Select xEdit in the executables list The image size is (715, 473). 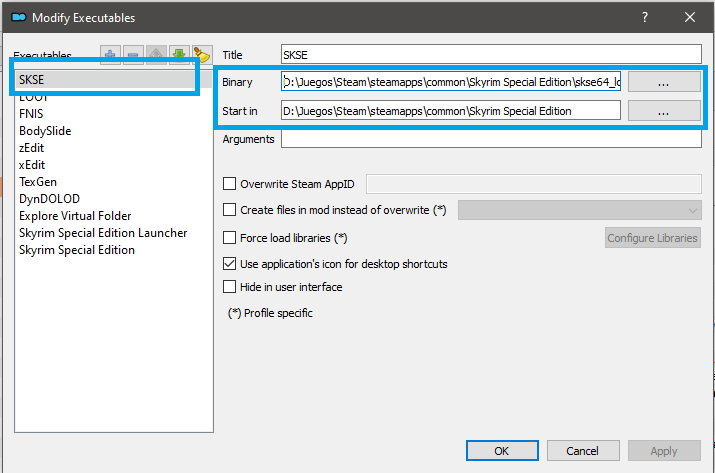pyautogui.click(x=114, y=165)
